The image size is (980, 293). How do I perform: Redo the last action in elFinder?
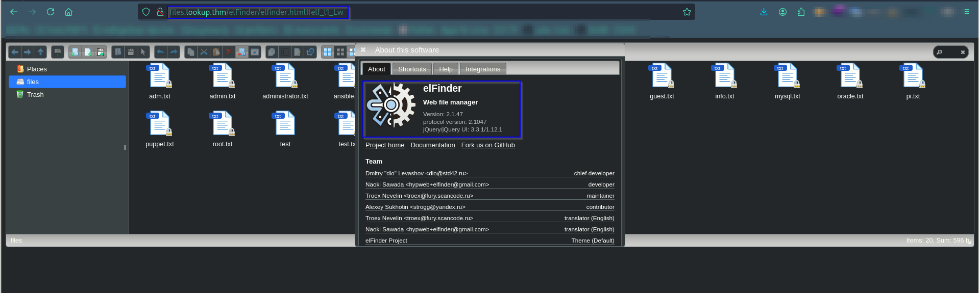point(174,52)
